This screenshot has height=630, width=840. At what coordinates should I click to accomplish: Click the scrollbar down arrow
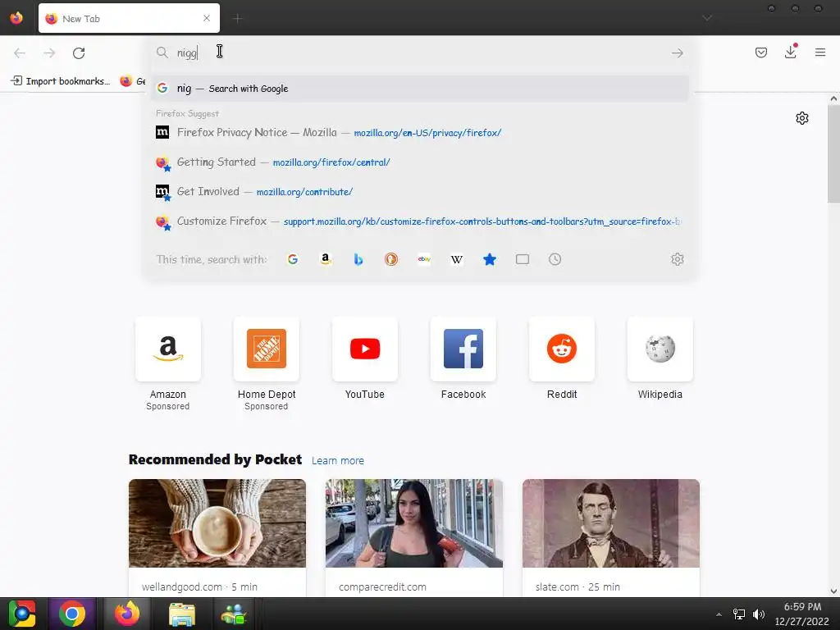(833, 591)
